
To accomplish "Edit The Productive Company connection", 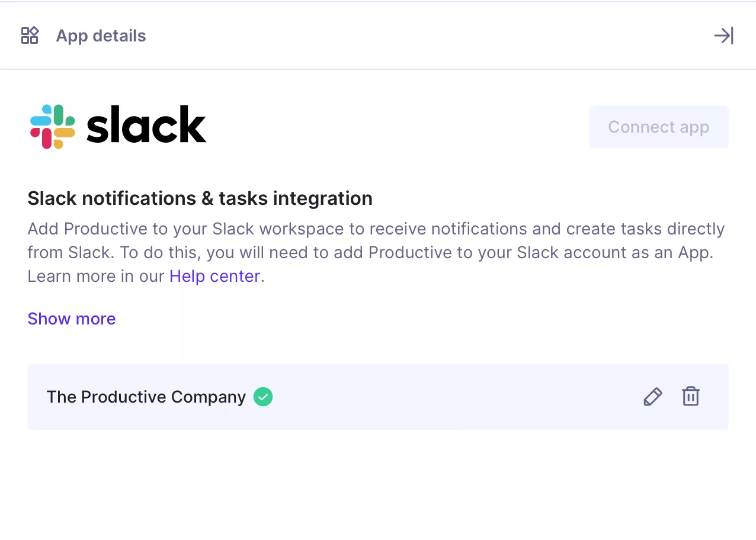I will pyautogui.click(x=652, y=397).
